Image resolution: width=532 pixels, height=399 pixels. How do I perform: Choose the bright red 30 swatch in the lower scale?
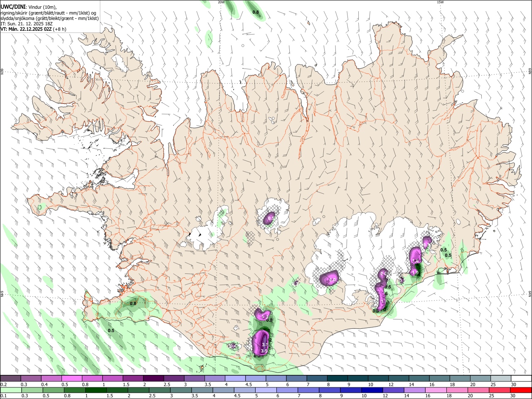pyautogui.click(x=520, y=390)
